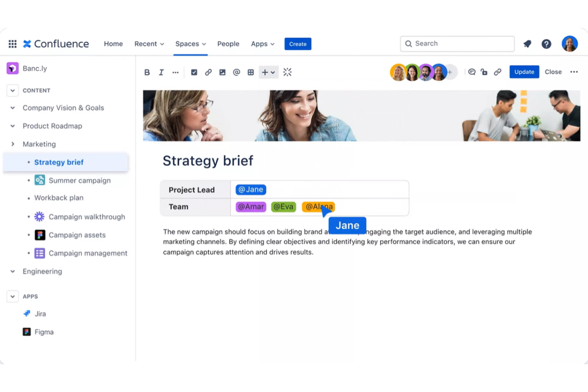Open page restrictions lock icon
Viewport: 588px width, 392px height.
coord(484,72)
